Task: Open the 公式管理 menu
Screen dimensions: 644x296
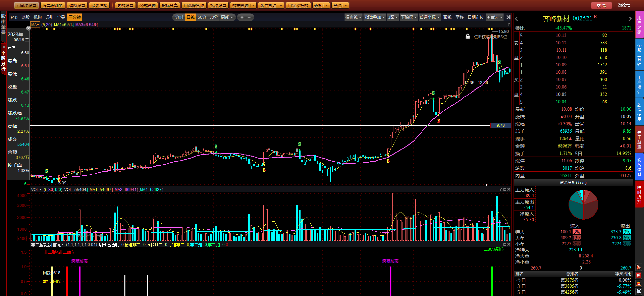Action: point(148,5)
